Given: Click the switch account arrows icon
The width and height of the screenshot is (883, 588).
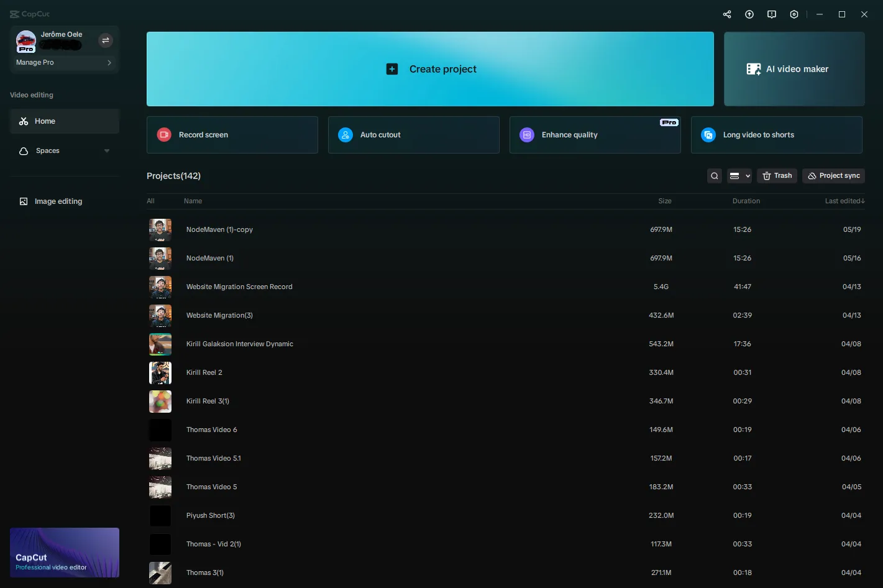Looking at the screenshot, I should point(106,40).
